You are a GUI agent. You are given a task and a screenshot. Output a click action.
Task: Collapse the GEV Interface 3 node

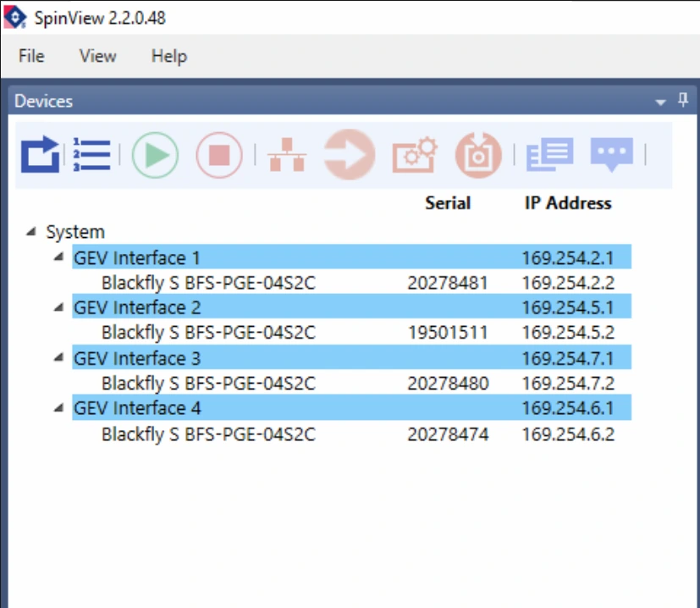(x=58, y=357)
